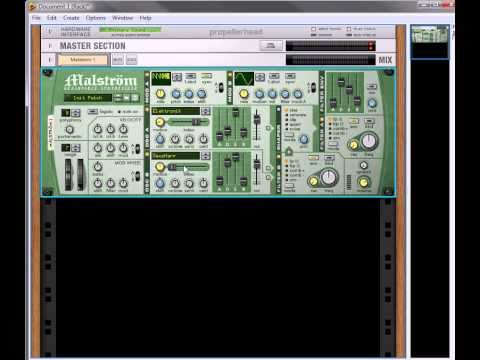The width and height of the screenshot is (480, 360).
Task: Click the Malström patch previous/next button
Action: tap(118, 98)
